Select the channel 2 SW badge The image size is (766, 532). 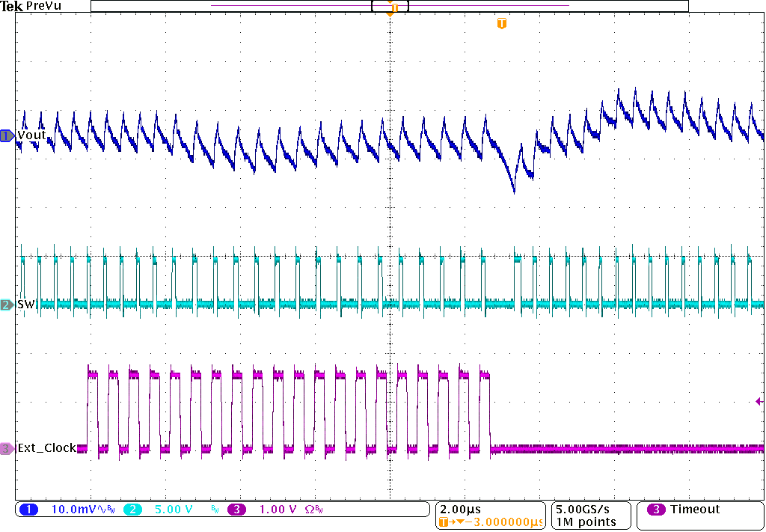coord(6,305)
